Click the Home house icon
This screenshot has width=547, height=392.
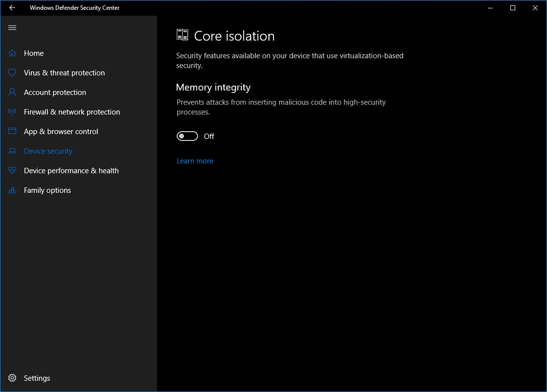pos(12,53)
